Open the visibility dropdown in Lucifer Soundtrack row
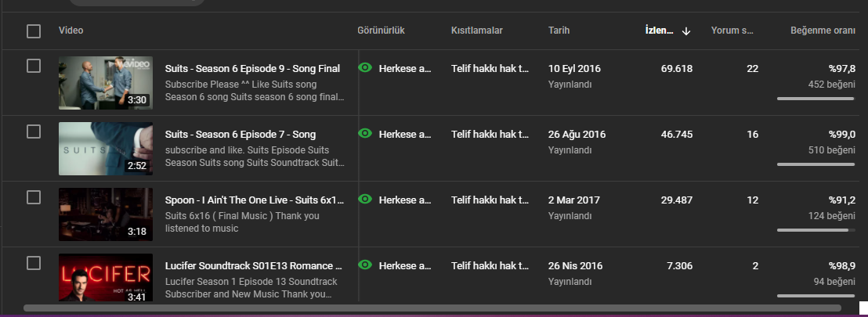Screen dimensions: 868x317 pos(405,265)
